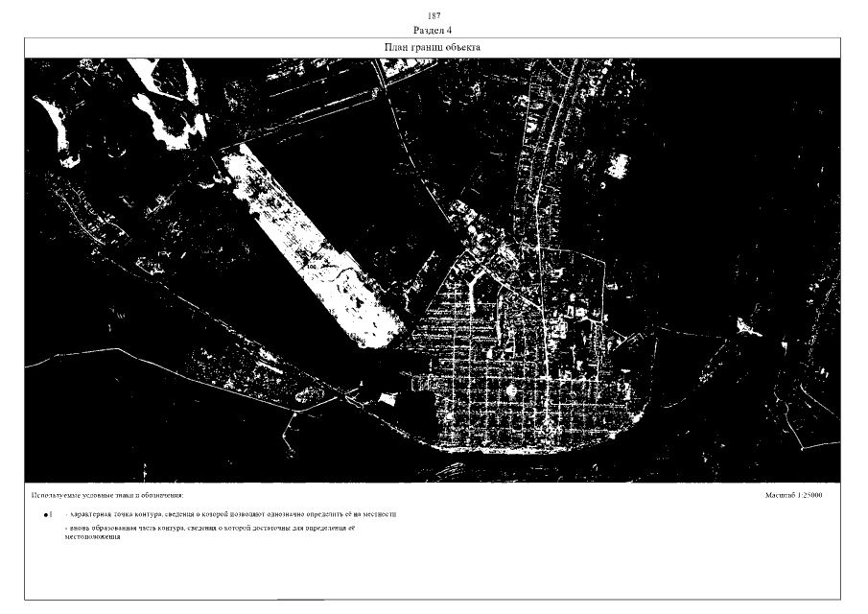The image size is (868, 614).
Task: Click the dense street grid in the town
Action: (499, 374)
